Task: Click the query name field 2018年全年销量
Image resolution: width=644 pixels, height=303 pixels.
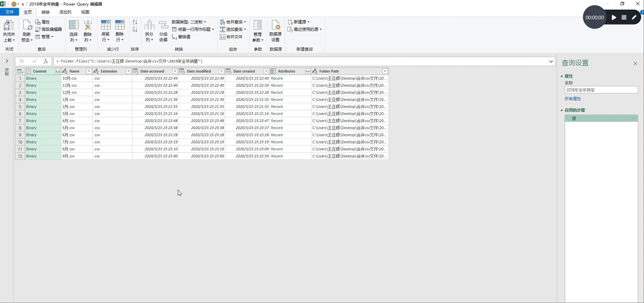Action: 601,90
